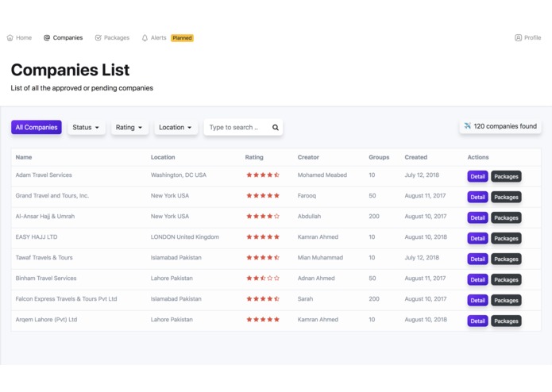Click the Packages checkmark icon
This screenshot has height=392, width=552.
(x=98, y=37)
